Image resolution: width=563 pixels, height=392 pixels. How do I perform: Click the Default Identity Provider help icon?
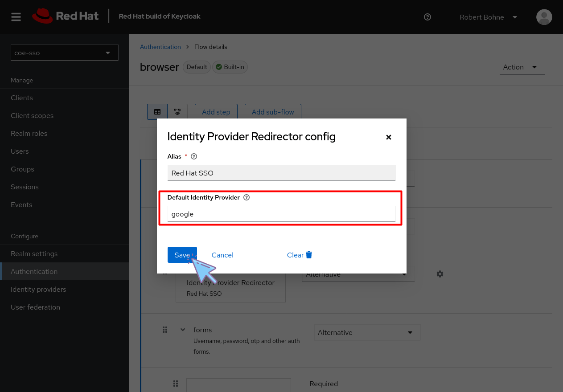pos(247,197)
